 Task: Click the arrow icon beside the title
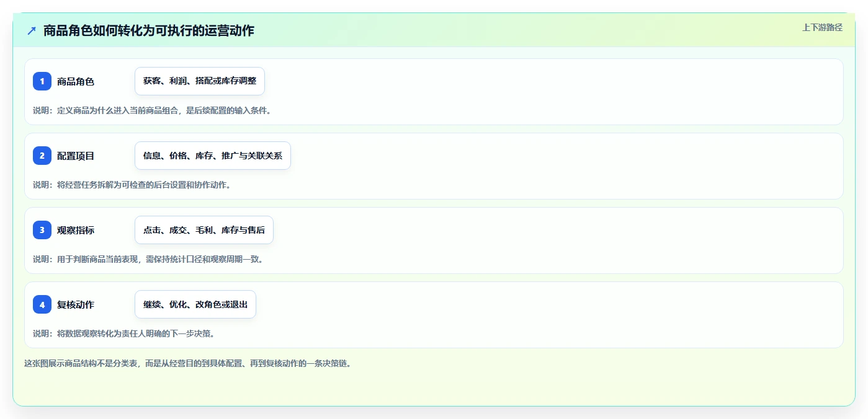tap(32, 30)
